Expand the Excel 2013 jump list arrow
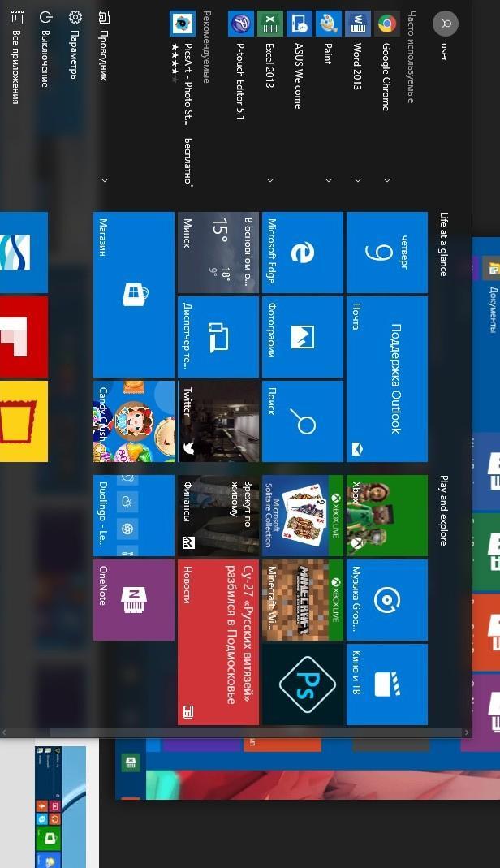 [270, 180]
